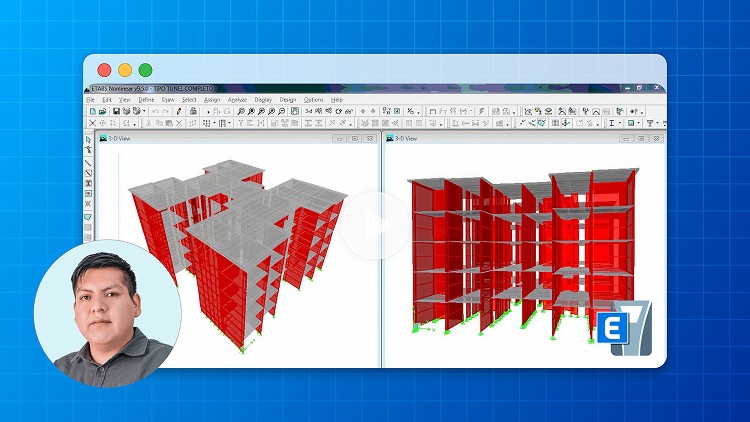The height and width of the screenshot is (422, 750).
Task: Click the scissors Cut icon
Action: point(149,123)
